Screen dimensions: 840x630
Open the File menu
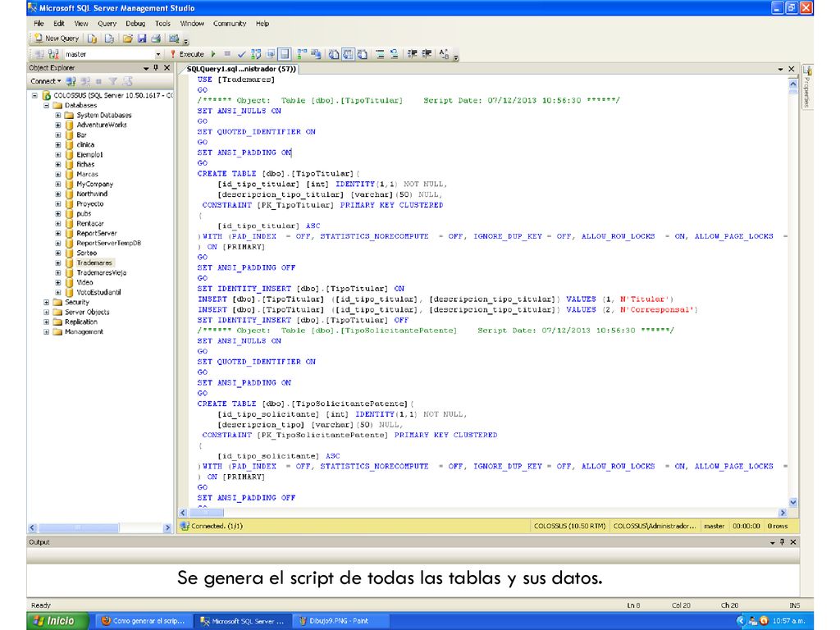point(39,24)
